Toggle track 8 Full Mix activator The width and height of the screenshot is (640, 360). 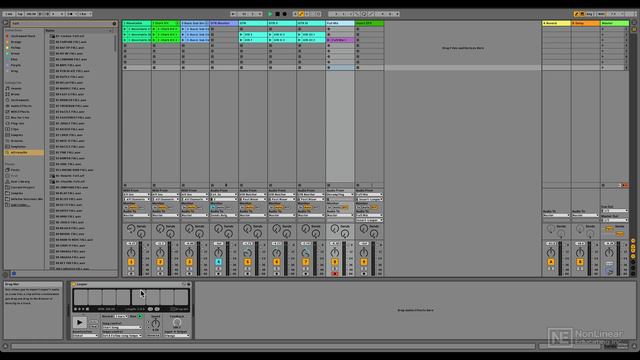335,262
